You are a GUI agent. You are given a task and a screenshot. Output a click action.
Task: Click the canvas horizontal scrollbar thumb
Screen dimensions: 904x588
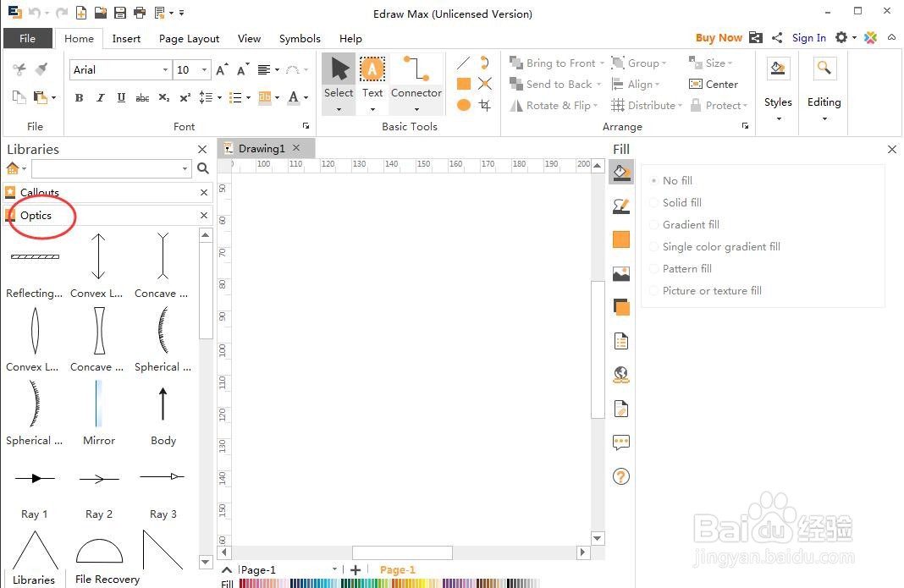point(402,552)
